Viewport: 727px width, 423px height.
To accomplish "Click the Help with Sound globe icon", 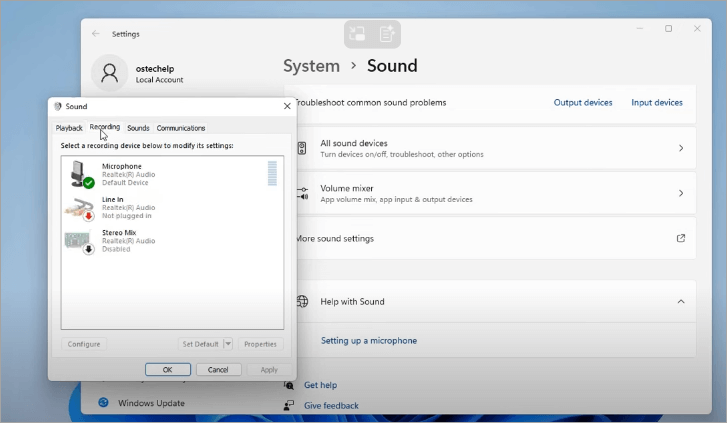I will click(x=302, y=301).
